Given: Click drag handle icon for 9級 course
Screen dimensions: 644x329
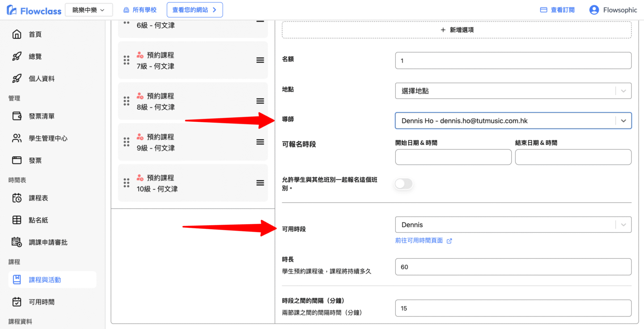Looking at the screenshot, I should (127, 142).
